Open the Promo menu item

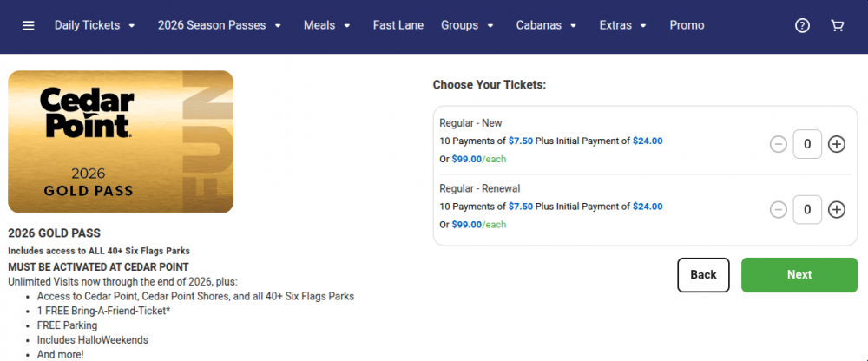pos(687,25)
